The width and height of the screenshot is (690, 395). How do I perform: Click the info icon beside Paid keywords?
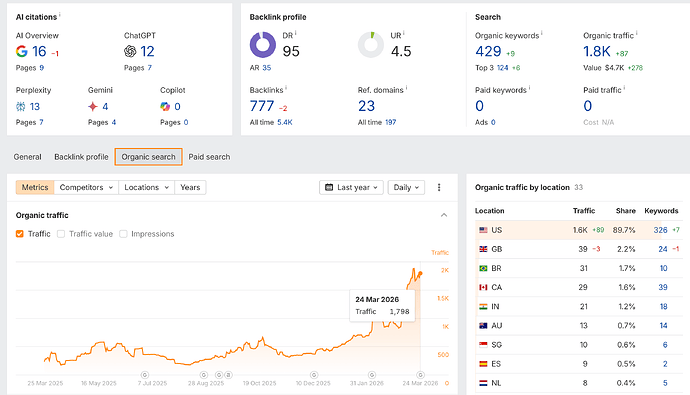point(529,88)
